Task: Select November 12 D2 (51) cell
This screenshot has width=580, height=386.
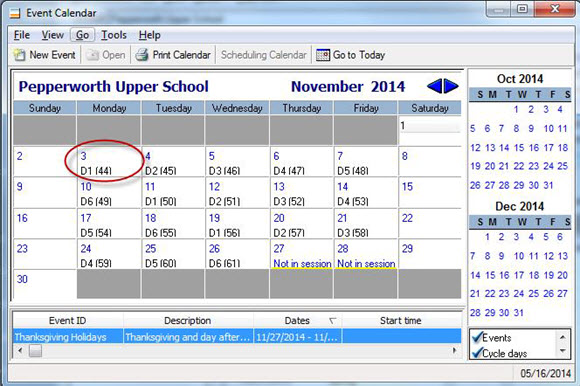Action: pos(237,193)
